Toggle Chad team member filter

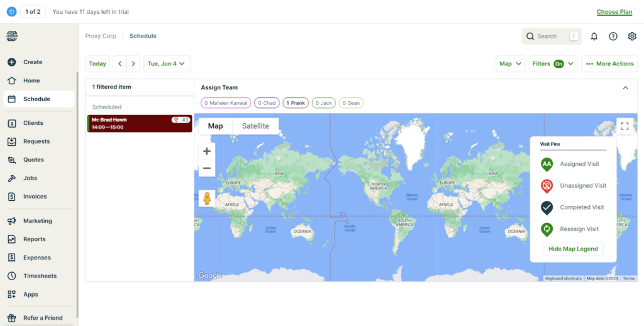[x=267, y=103]
